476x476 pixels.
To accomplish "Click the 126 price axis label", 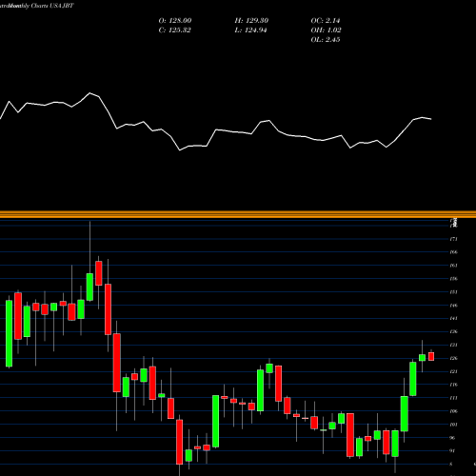I will click(453, 358).
